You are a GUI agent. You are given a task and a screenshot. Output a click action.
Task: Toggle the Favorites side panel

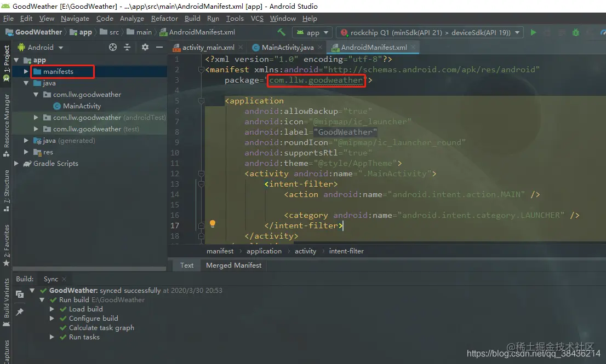(7, 246)
